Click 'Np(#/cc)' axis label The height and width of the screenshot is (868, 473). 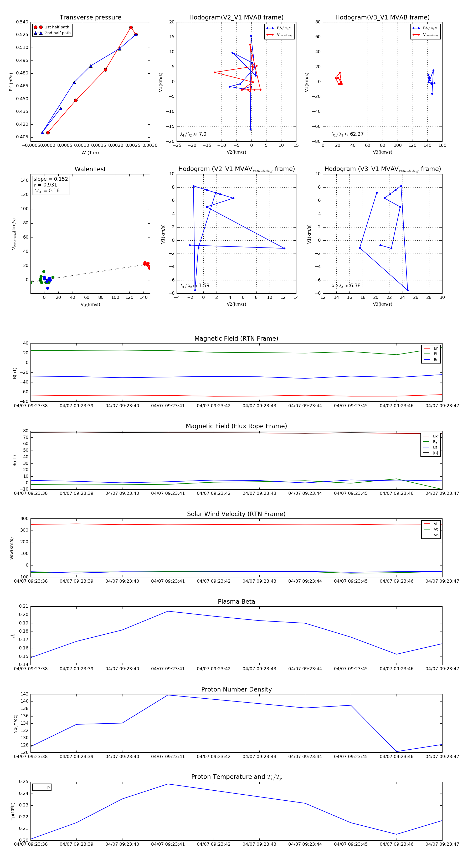tap(15, 723)
